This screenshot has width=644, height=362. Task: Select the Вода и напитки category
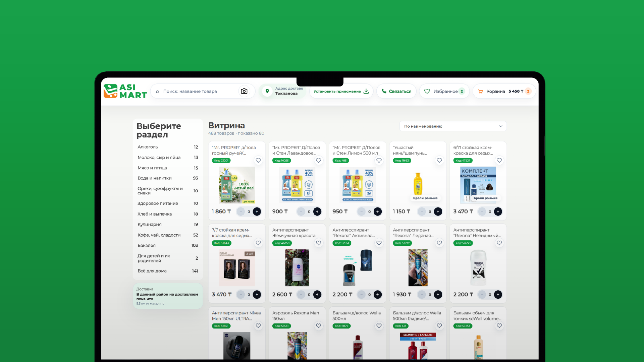point(168,178)
